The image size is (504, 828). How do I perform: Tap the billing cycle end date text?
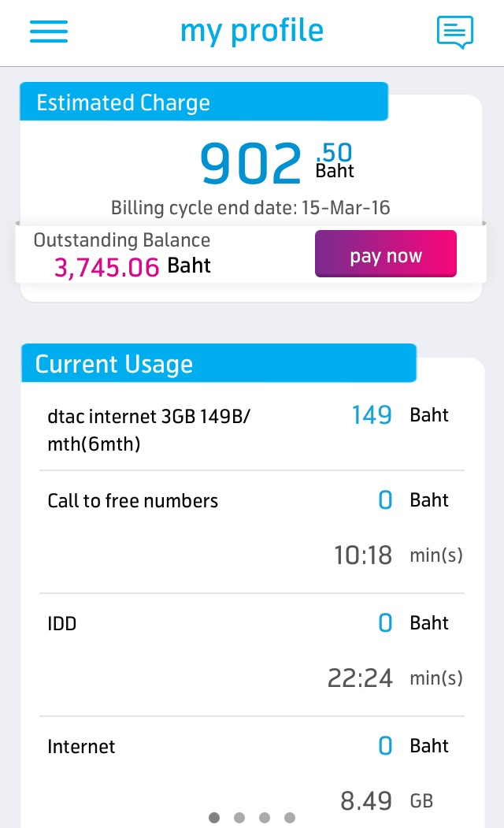tap(250, 207)
